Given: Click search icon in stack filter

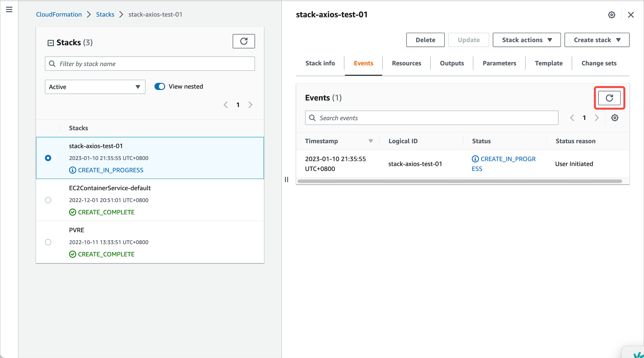Looking at the screenshot, I should 52,64.
